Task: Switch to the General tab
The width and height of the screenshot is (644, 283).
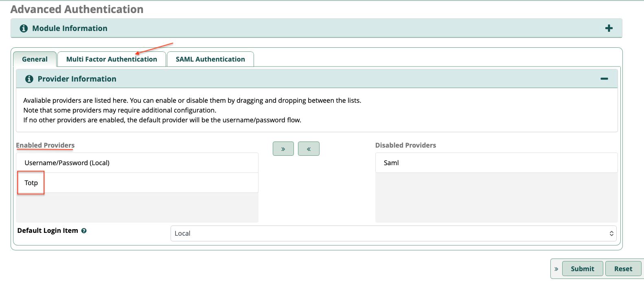Action: (35, 59)
